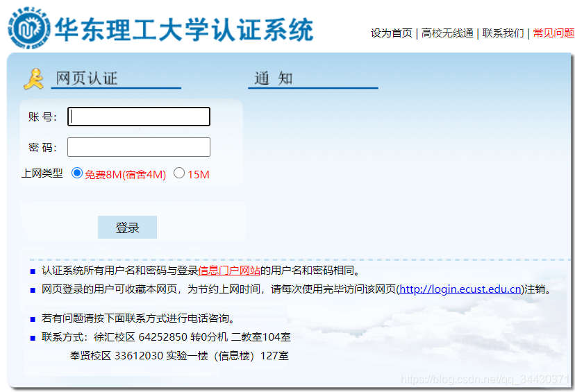Open the 信息门户网站 portal link
This screenshot has width=575, height=392.
tap(229, 271)
